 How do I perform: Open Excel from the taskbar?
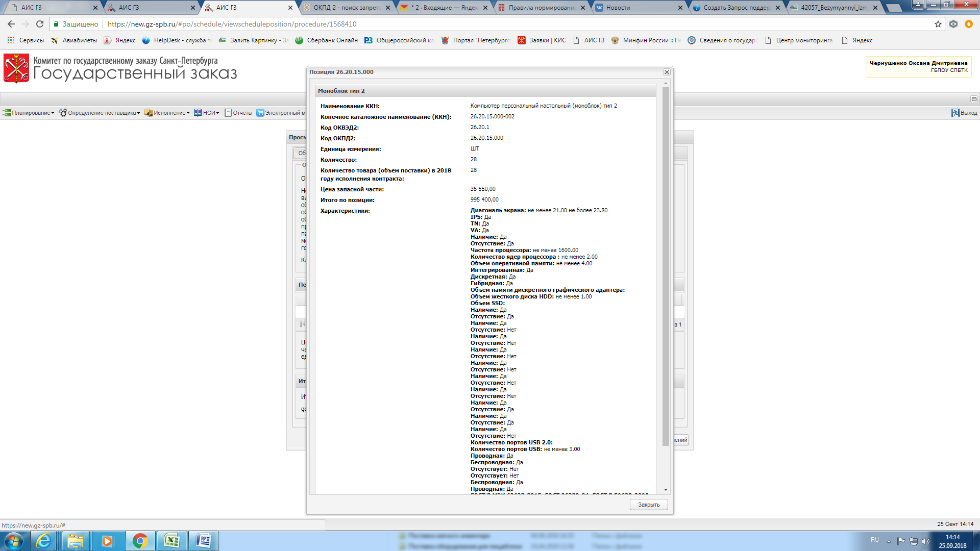(171, 541)
